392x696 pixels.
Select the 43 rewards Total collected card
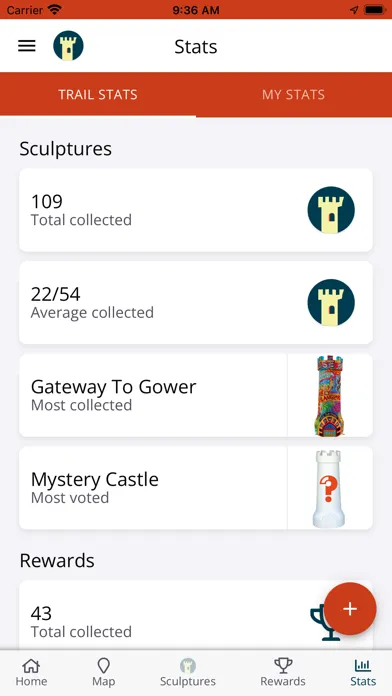click(196, 615)
